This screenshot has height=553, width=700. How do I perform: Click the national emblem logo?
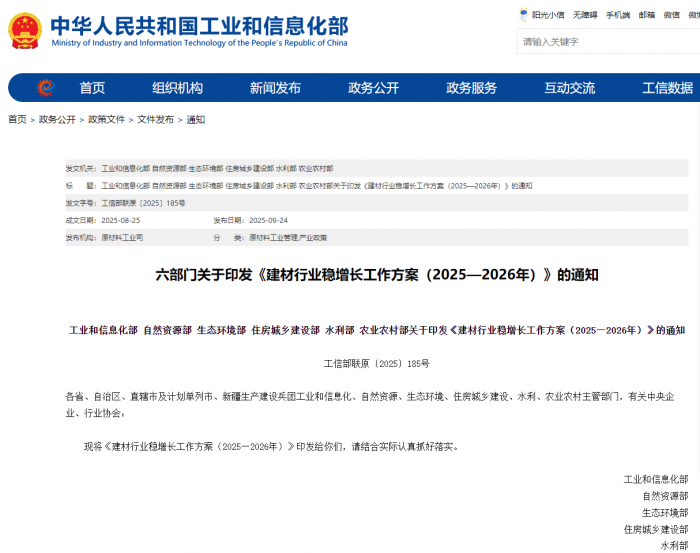25,32
